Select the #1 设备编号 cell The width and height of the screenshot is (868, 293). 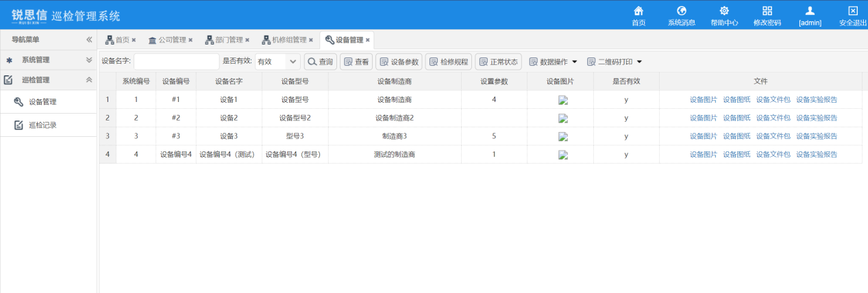pos(175,99)
